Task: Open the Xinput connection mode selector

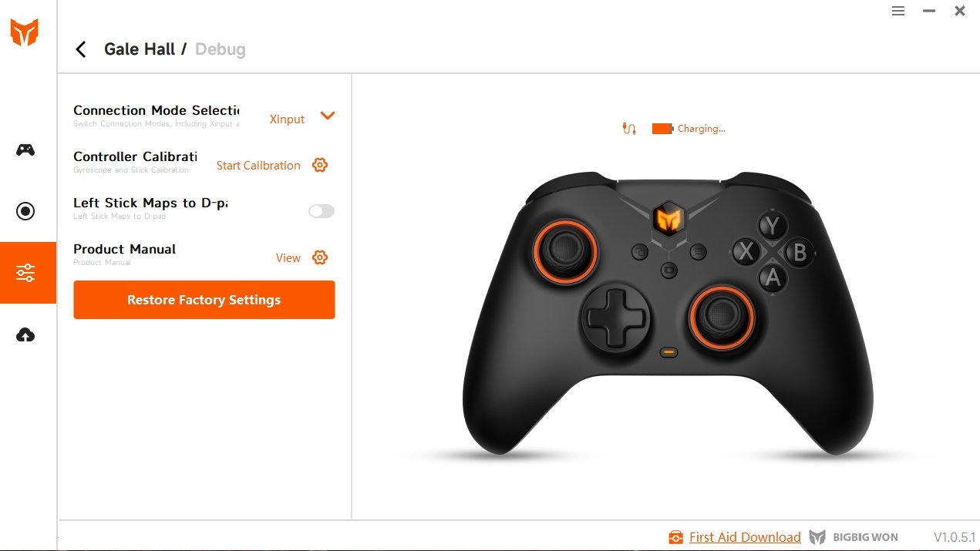Action: pyautogui.click(x=287, y=119)
